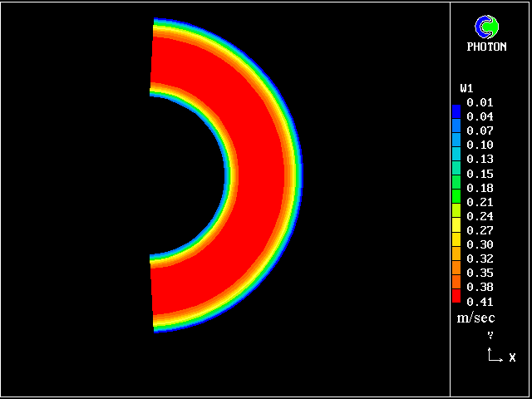Click the 0.24 legend value
Image resolution: width=532 pixels, height=399 pixels.
(x=480, y=216)
